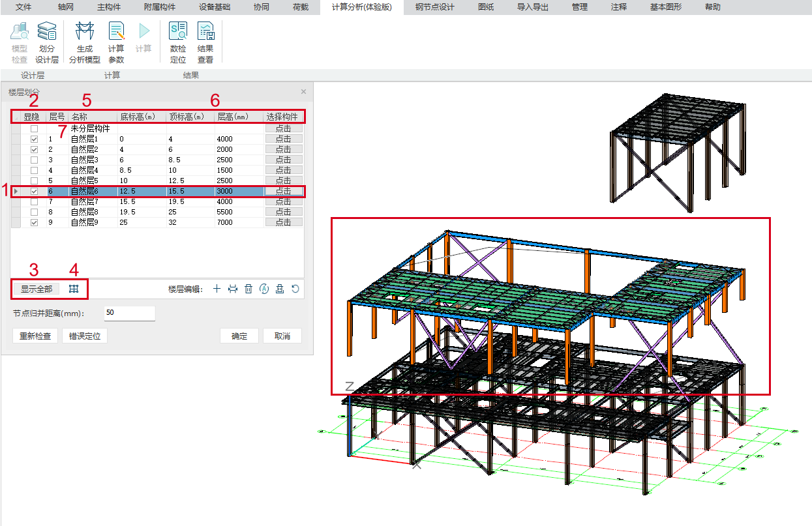
Task: Open 计算参数 settings from the ribbon
Action: point(116,44)
